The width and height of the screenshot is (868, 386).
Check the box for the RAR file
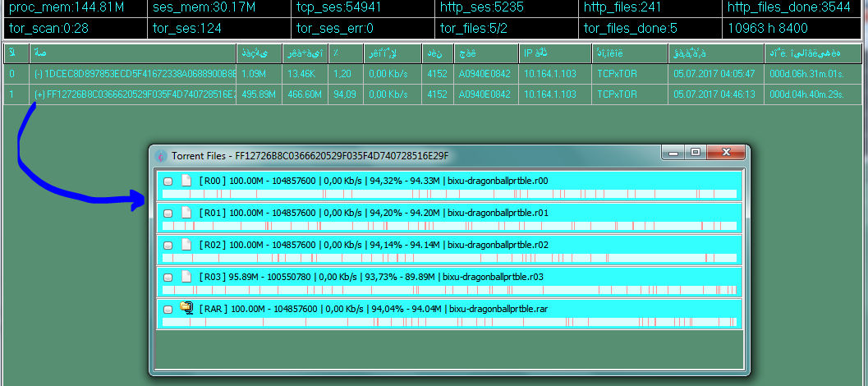pos(168,310)
